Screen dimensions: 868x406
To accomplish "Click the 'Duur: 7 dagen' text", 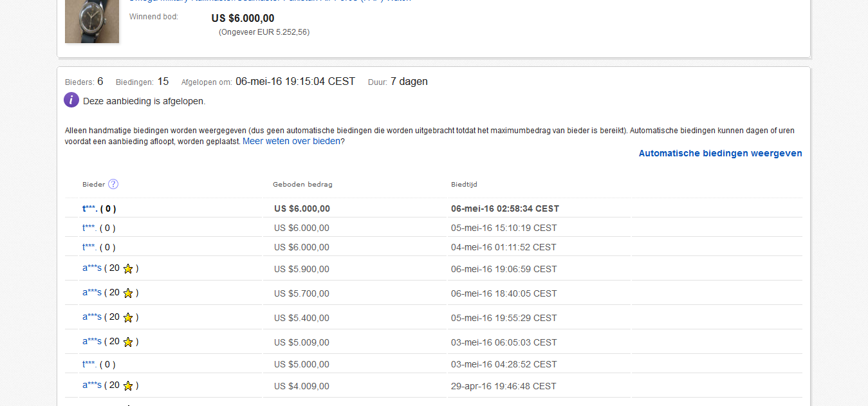I will click(x=398, y=82).
